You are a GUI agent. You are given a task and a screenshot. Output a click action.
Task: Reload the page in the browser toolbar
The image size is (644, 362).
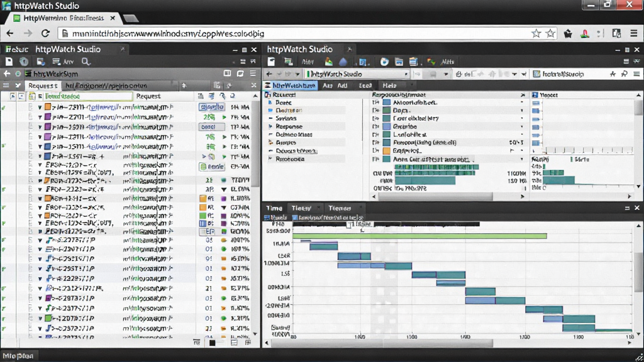45,34
